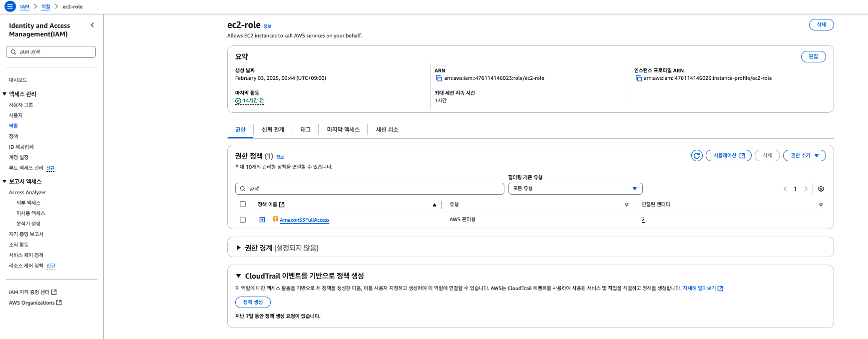Open 서비스 제어 정책 in navigation
This screenshot has height=339, width=868.
[26, 255]
